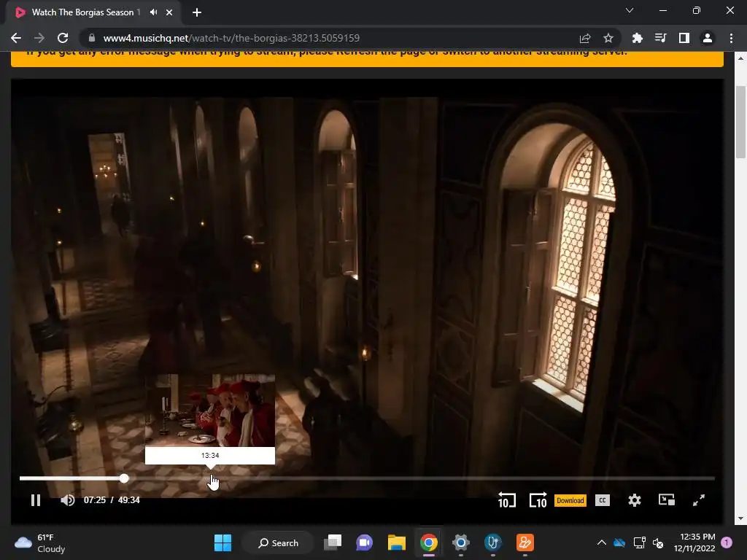This screenshot has width=747, height=560.
Task: Open the Windows Start menu
Action: (x=222, y=542)
